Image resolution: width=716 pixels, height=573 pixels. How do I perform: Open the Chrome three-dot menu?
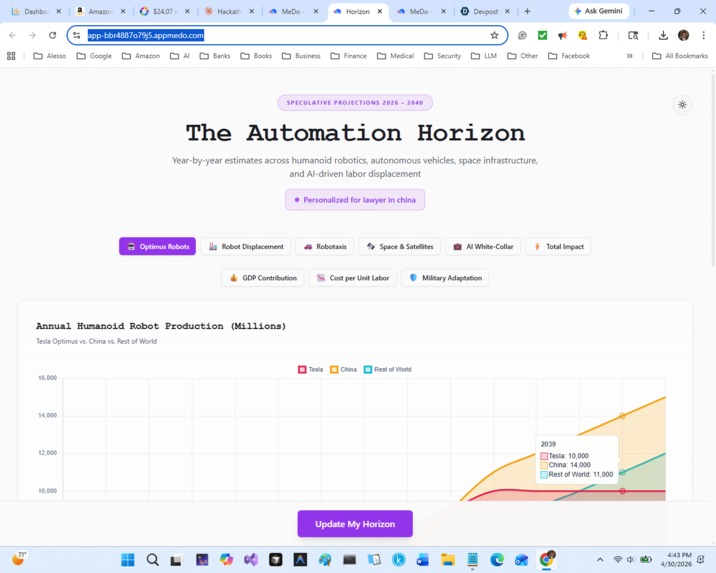click(x=703, y=35)
